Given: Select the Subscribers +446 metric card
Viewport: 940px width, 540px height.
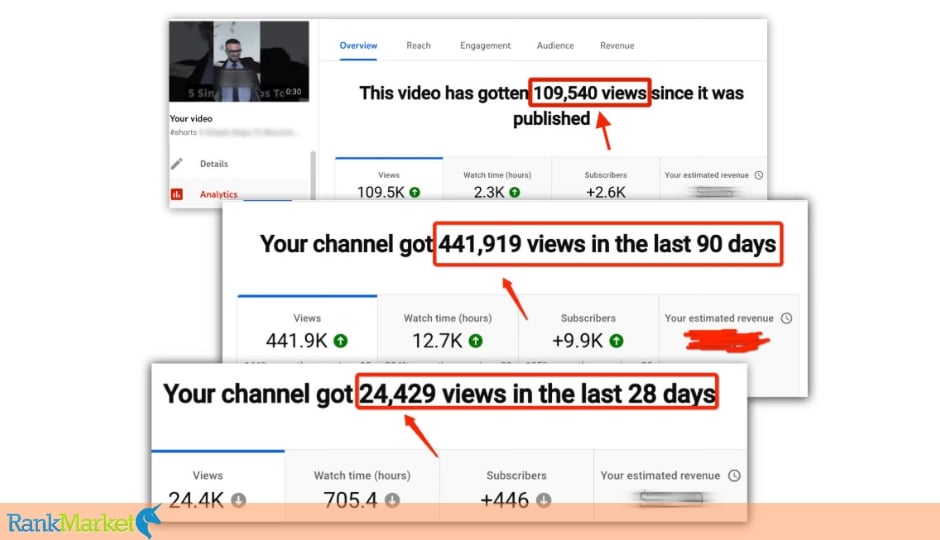Looking at the screenshot, I should pos(516,485).
